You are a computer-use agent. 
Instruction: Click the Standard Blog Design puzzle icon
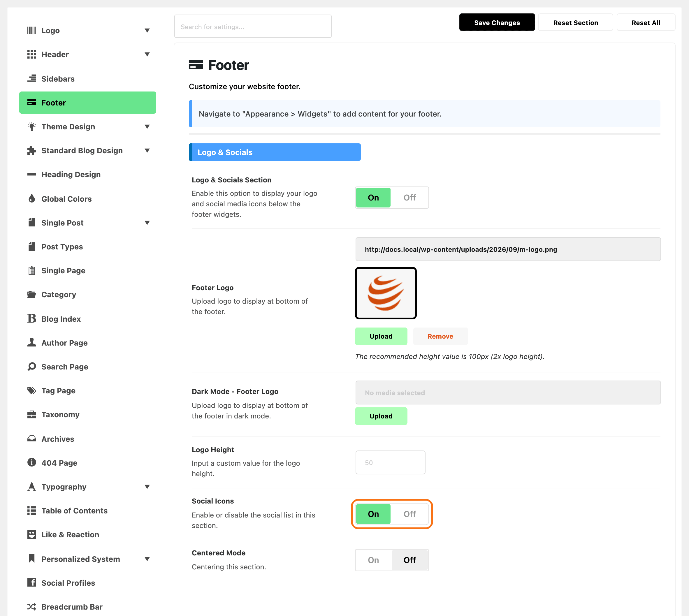pyautogui.click(x=32, y=151)
